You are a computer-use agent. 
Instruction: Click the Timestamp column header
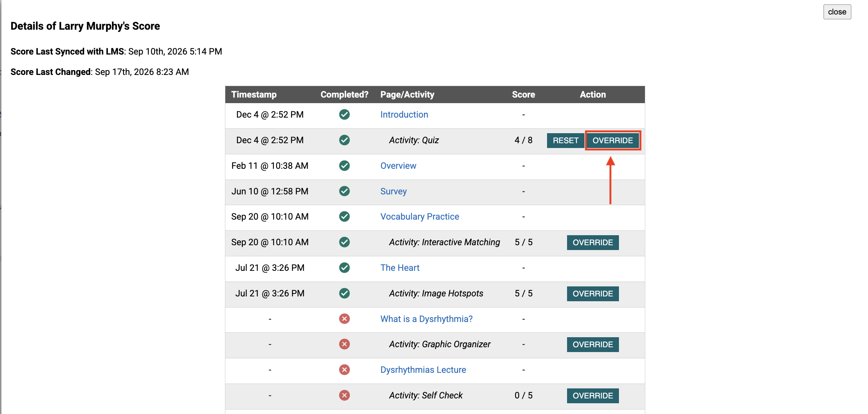(254, 95)
